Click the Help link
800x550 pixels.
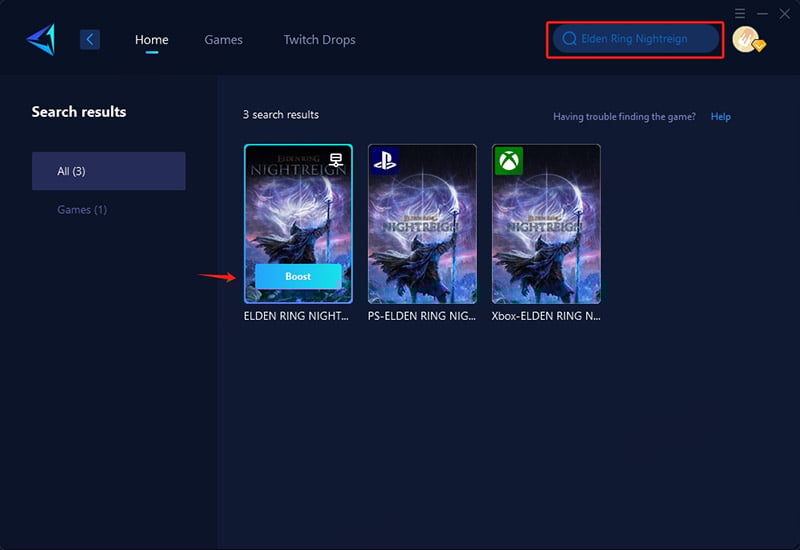click(720, 117)
